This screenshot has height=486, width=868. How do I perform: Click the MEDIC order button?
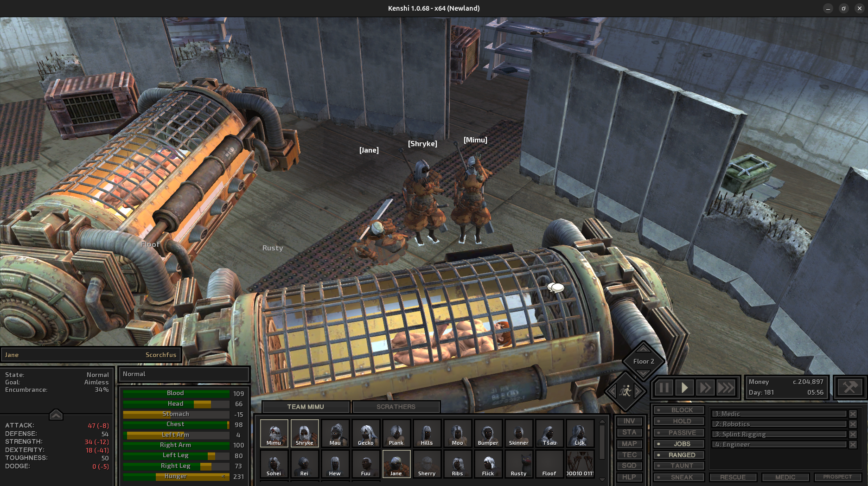785,477
